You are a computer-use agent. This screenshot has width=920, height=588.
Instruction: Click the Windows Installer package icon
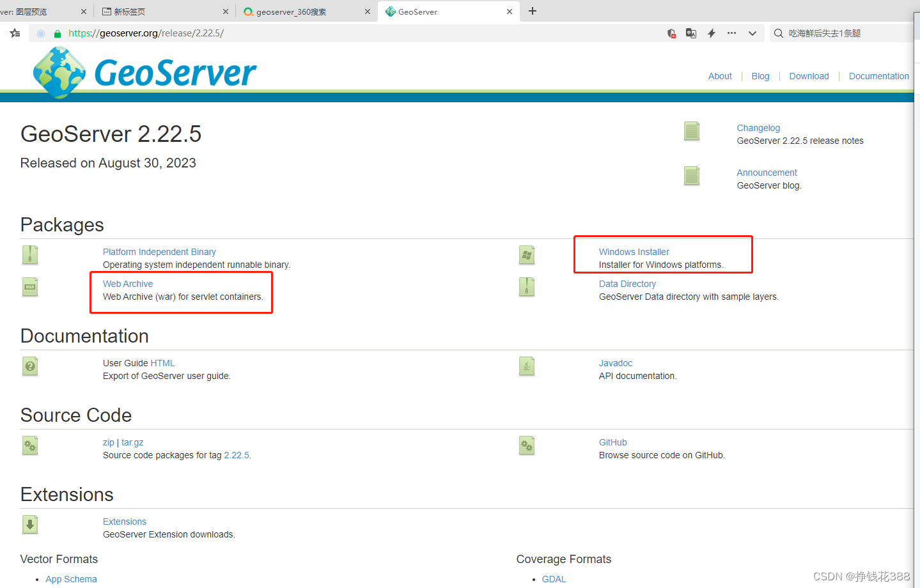526,254
